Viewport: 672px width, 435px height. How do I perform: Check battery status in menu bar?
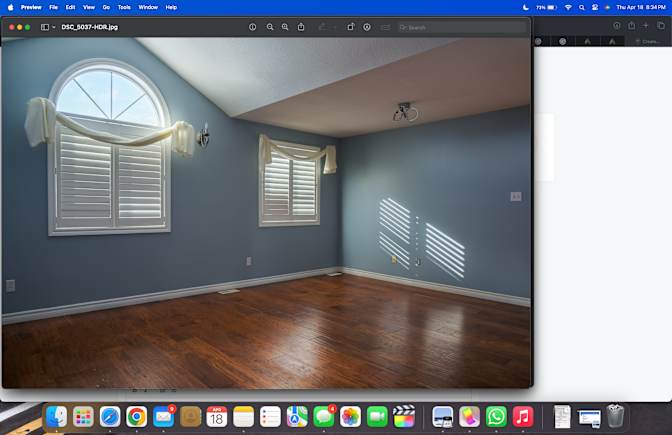tap(546, 7)
